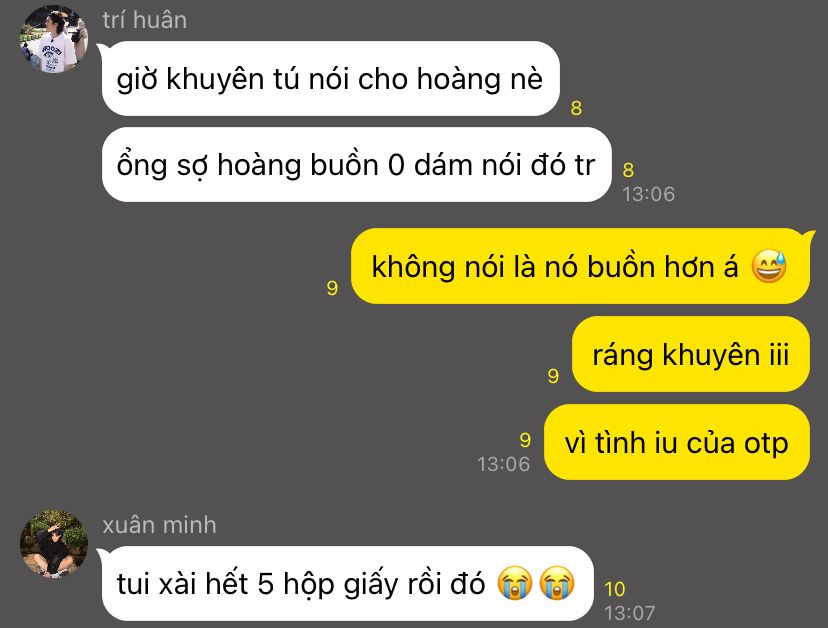Tap 13:06 timestamp beside 'vì tình iu của otp'
828x628 pixels.
pos(503,464)
